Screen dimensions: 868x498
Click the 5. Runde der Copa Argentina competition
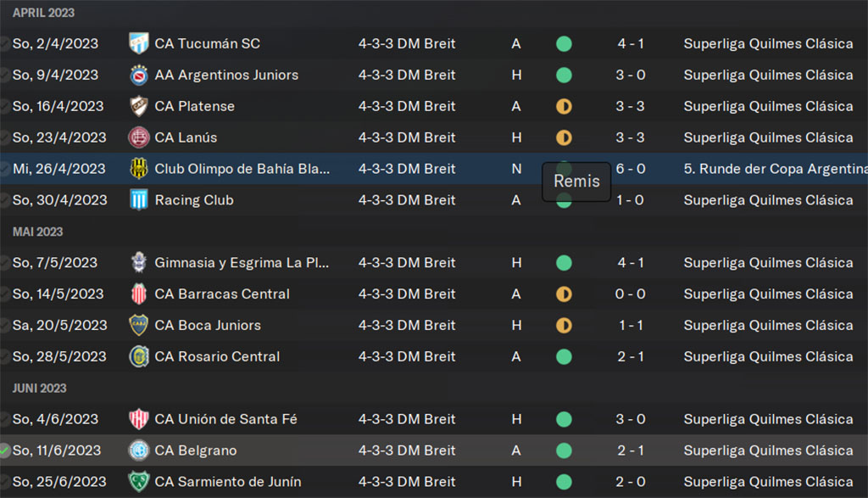pos(776,169)
